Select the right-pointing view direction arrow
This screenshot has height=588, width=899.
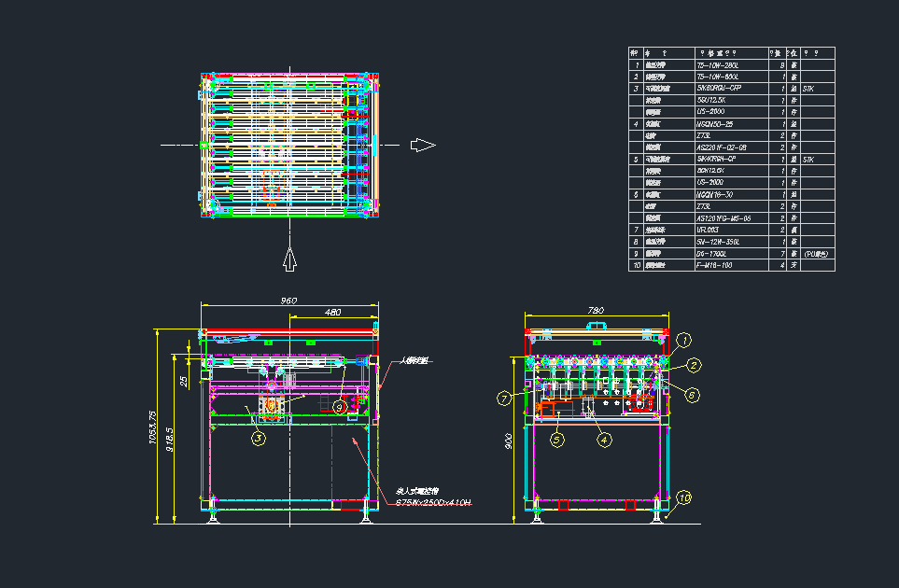pyautogui.click(x=423, y=143)
